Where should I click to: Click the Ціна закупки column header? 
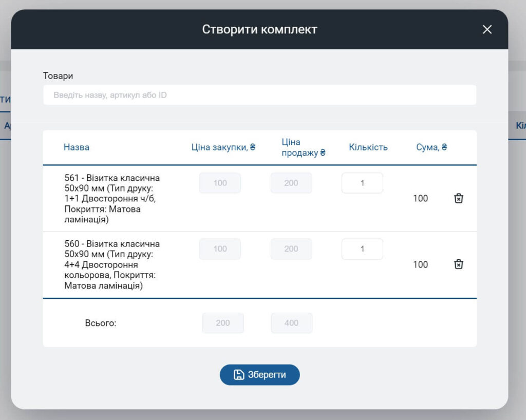click(223, 147)
